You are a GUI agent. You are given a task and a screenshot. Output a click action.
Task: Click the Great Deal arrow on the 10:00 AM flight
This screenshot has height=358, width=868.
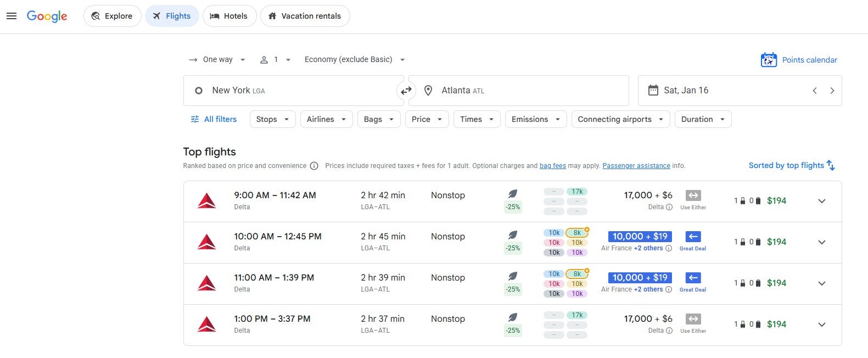point(693,237)
